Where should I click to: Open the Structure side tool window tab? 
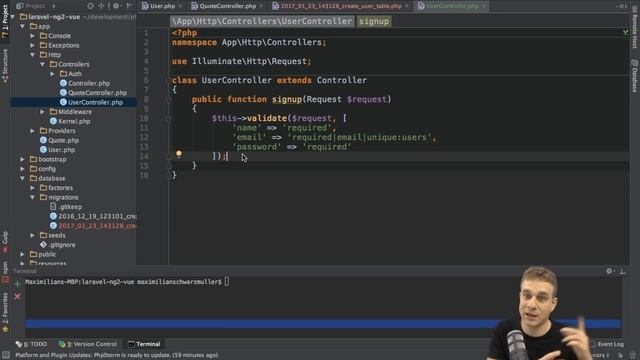pyautogui.click(x=5, y=65)
